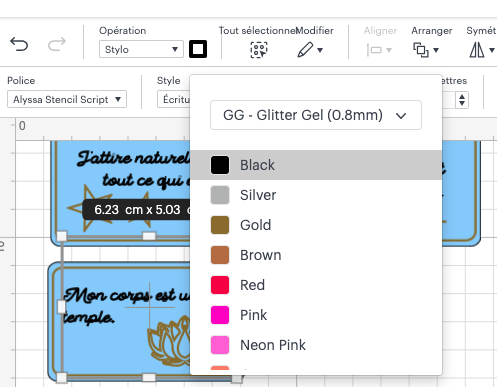
Task: Expand the Arranger dropdown arrow
Action: (x=436, y=50)
